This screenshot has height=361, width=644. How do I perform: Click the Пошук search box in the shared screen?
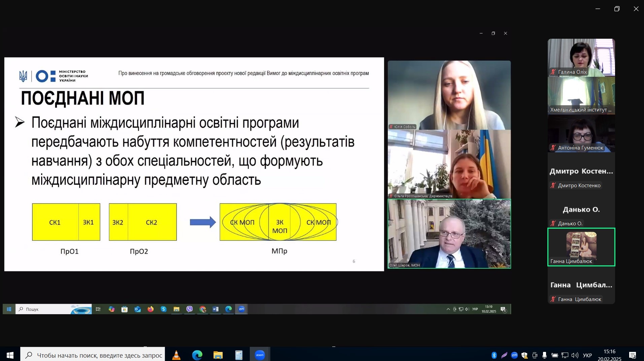54,309
